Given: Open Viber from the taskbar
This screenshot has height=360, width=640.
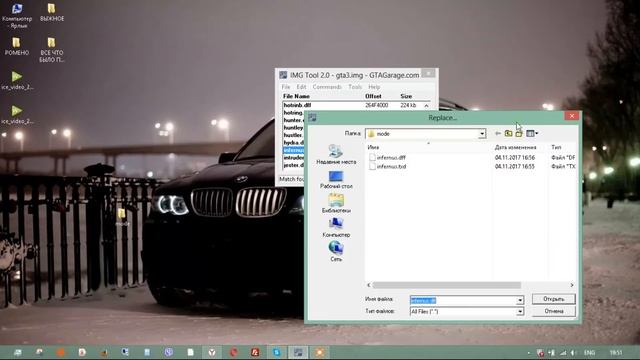Looking at the screenshot, I should (169, 352).
